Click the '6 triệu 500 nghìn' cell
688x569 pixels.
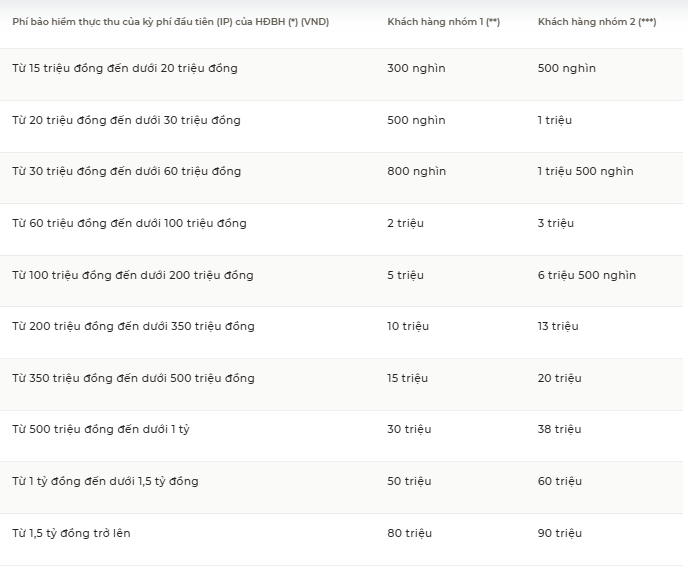(x=587, y=275)
